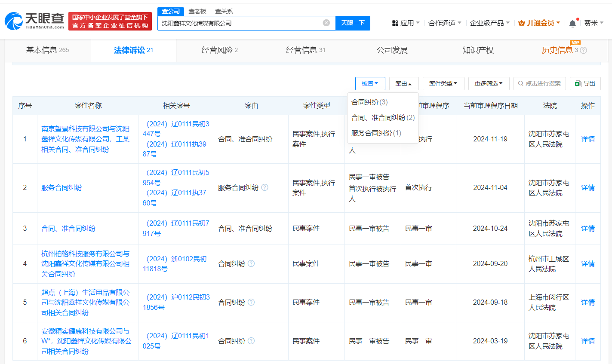Select 服务合同纠纷(1) in the dropdown list
The image size is (612, 364).
376,133
